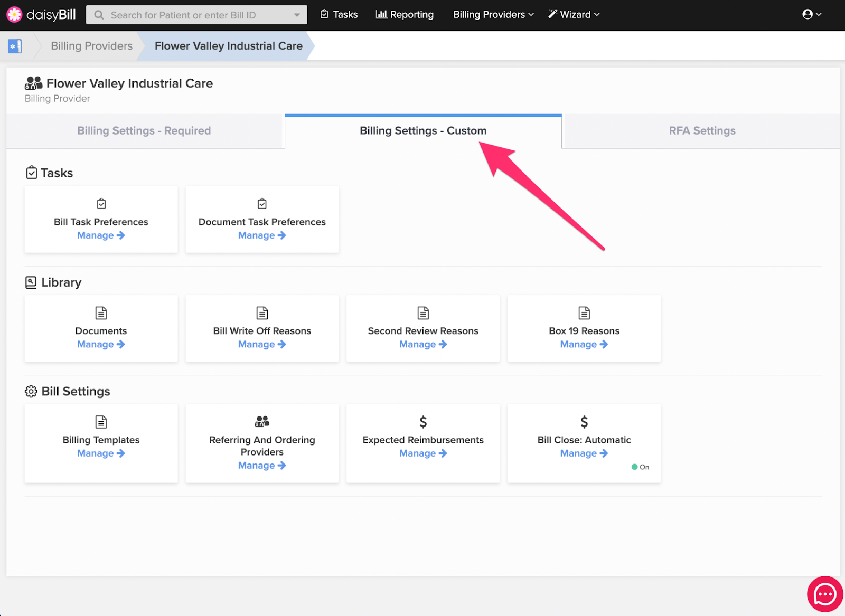Click the Document Task Preferences clipboard icon
845x616 pixels.
(262, 204)
